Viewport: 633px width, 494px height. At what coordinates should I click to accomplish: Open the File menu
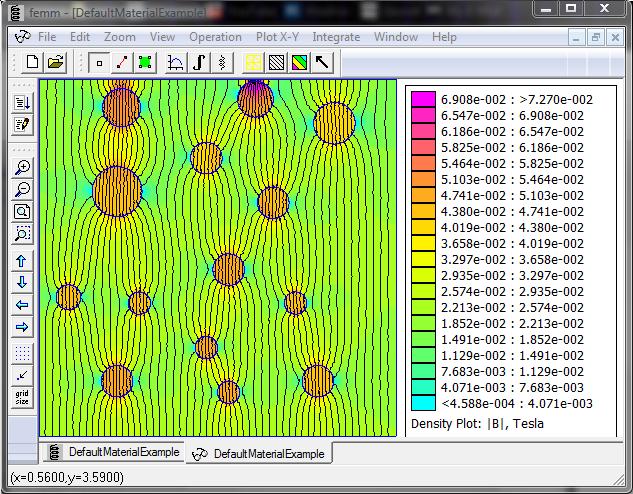coord(47,37)
